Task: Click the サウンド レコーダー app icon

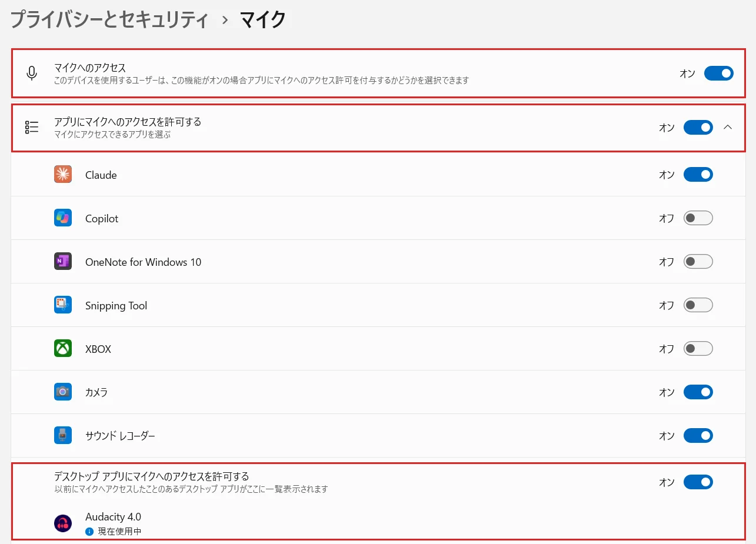Action: point(63,436)
